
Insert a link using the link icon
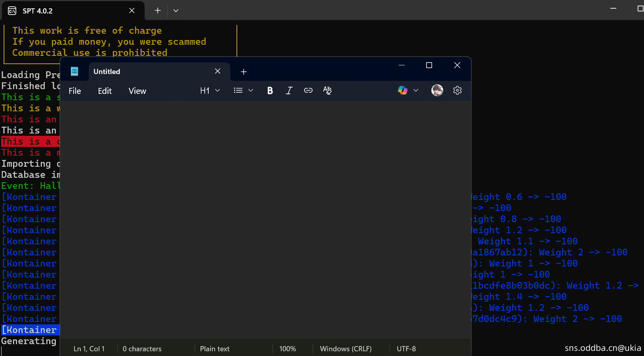pyautogui.click(x=308, y=91)
